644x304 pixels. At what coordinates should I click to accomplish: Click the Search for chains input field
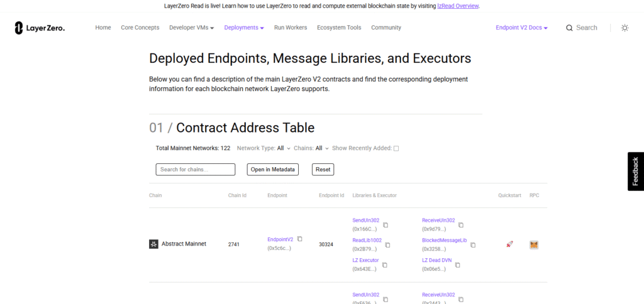[x=196, y=170]
